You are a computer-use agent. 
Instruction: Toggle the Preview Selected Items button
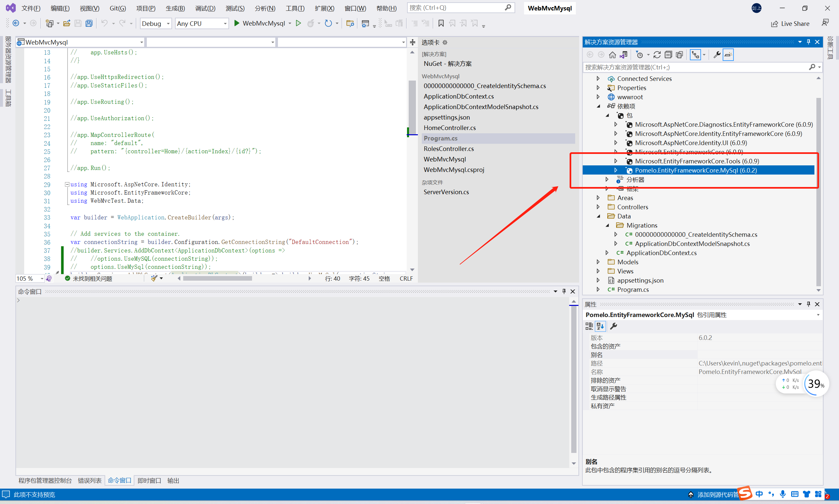click(x=728, y=55)
